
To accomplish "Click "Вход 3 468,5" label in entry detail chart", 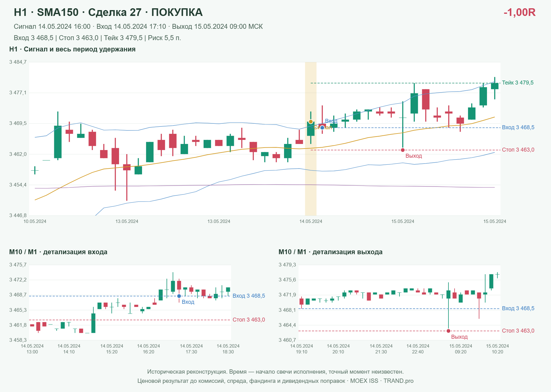I will [249, 296].
